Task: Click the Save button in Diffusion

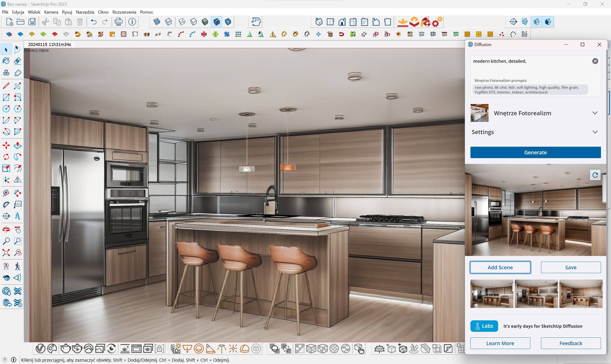Action: click(x=571, y=267)
